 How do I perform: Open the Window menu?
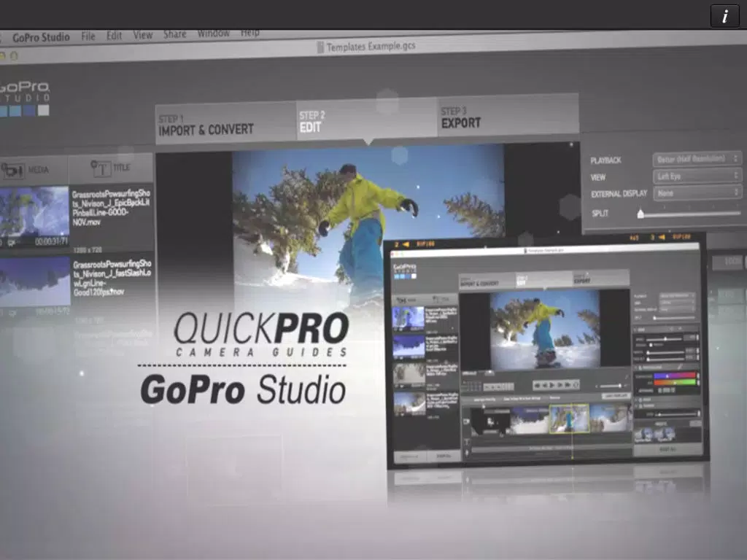tap(214, 34)
